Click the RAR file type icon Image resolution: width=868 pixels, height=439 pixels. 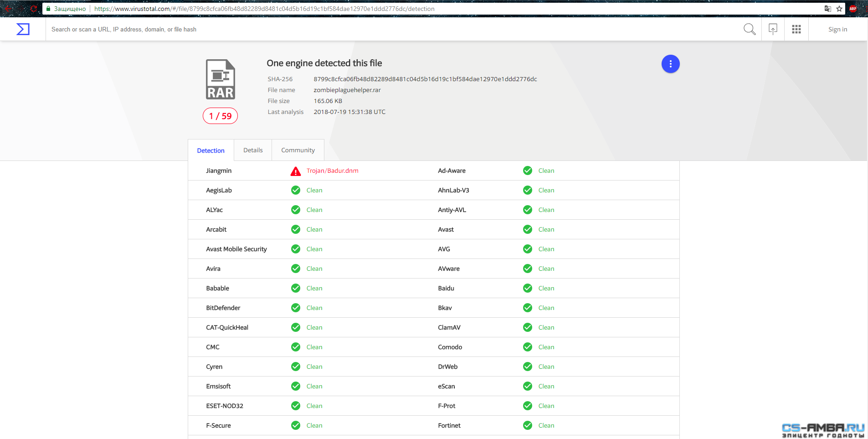coord(221,79)
